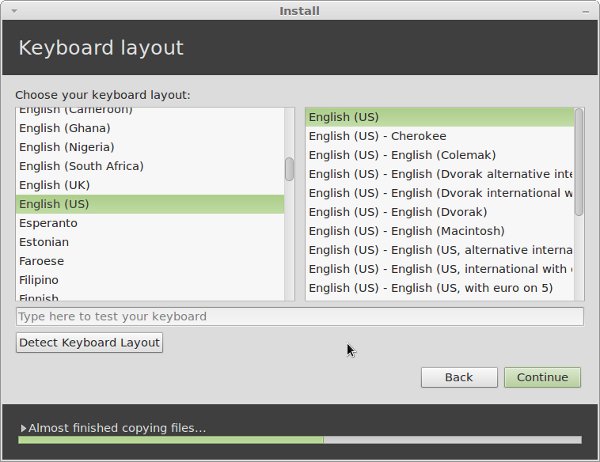Screen dimensions: 600x462
Task: Select the English (Macintosh) variant
Action: tap(405, 231)
